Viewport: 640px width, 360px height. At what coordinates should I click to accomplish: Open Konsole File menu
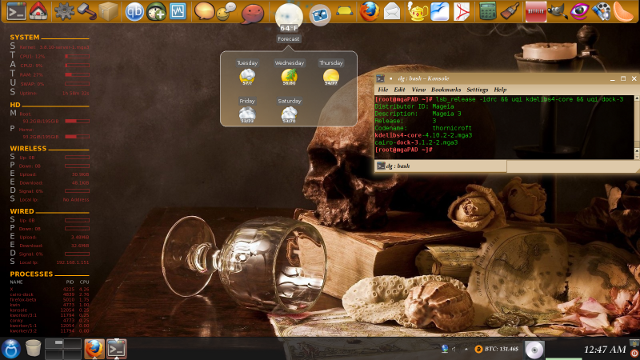coord(383,89)
